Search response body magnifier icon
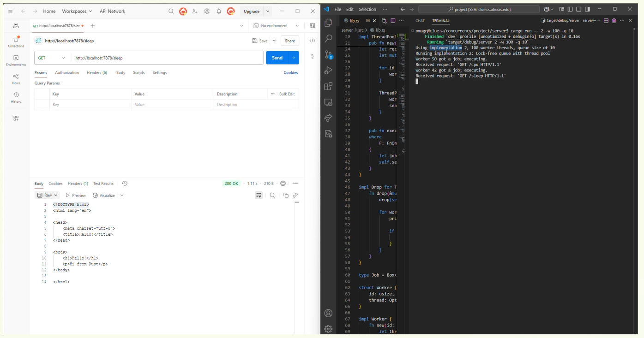Viewport: 644px width, 338px height. point(272,196)
